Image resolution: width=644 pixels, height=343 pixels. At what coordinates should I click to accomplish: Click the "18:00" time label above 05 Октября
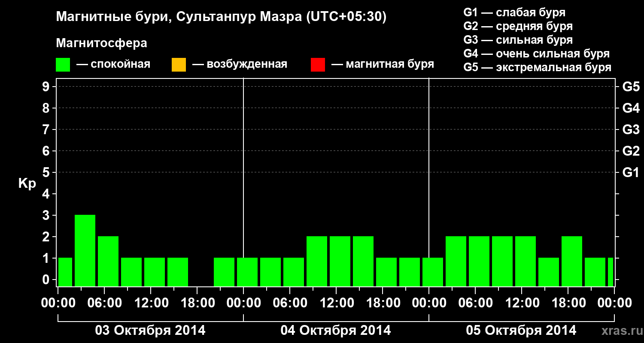pyautogui.click(x=568, y=303)
